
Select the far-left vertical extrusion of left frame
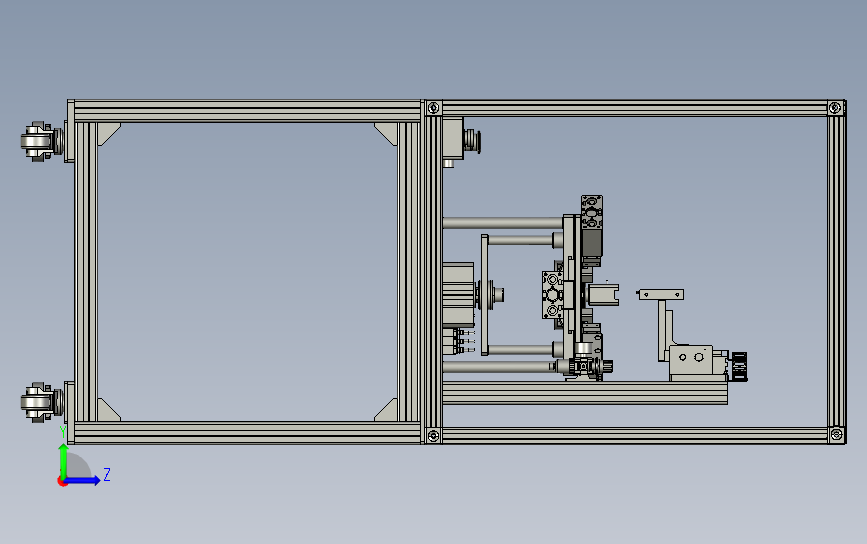(x=86, y=272)
